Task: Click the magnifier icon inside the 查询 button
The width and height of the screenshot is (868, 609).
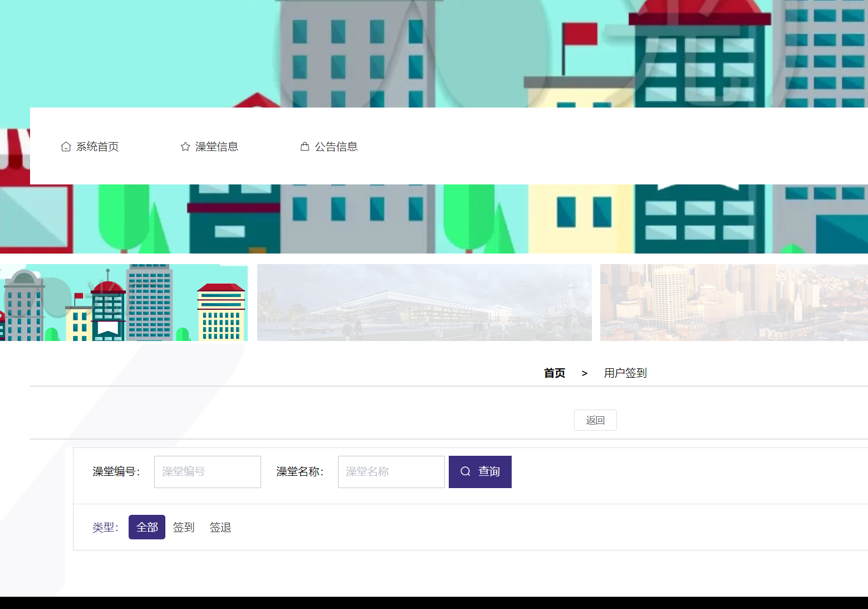Action: (x=465, y=471)
